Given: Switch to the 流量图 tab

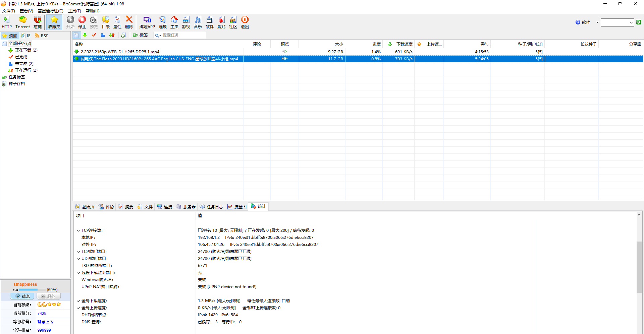Looking at the screenshot, I should (x=237, y=207).
